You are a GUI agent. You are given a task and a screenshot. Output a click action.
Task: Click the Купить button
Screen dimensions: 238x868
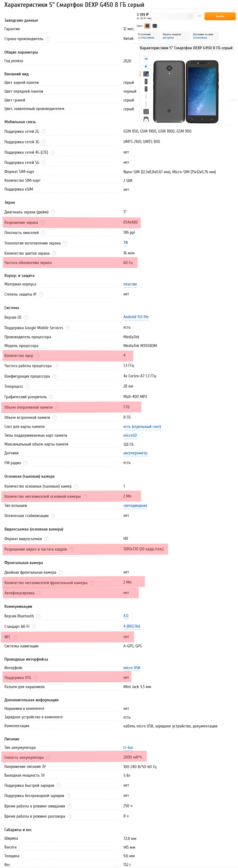(220, 16)
